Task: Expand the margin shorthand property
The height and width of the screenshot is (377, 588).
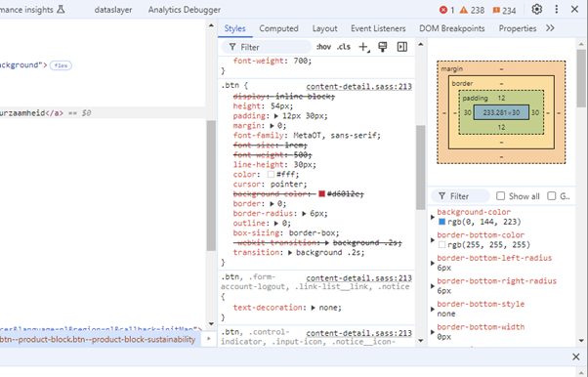Action: coord(272,126)
